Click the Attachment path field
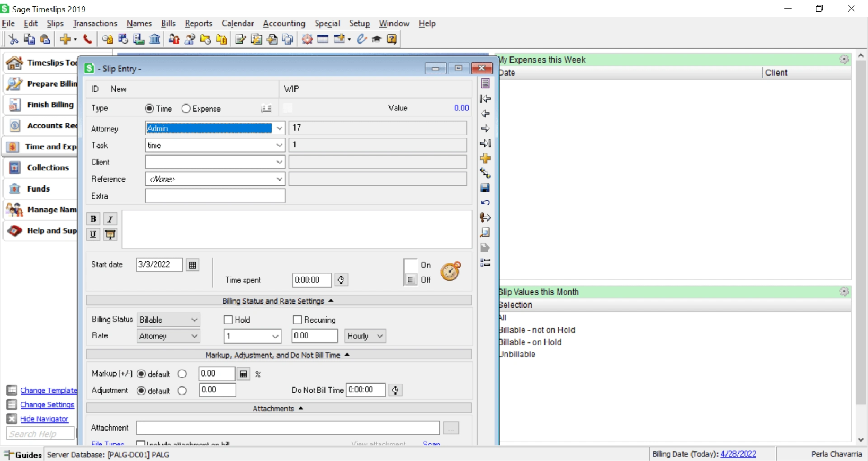 (x=288, y=428)
